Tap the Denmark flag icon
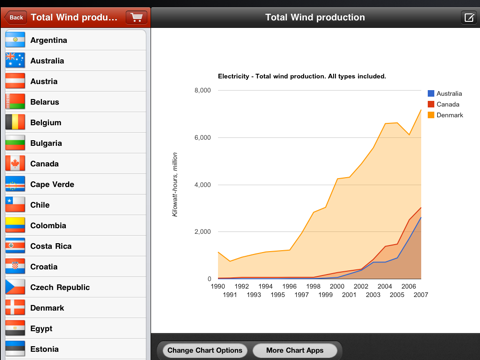The image size is (480, 360). (x=15, y=308)
